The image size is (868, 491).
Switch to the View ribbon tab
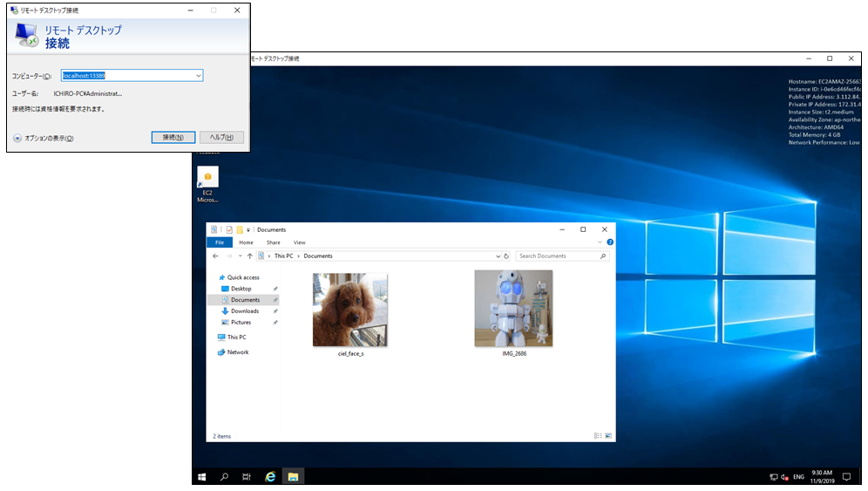coord(299,242)
